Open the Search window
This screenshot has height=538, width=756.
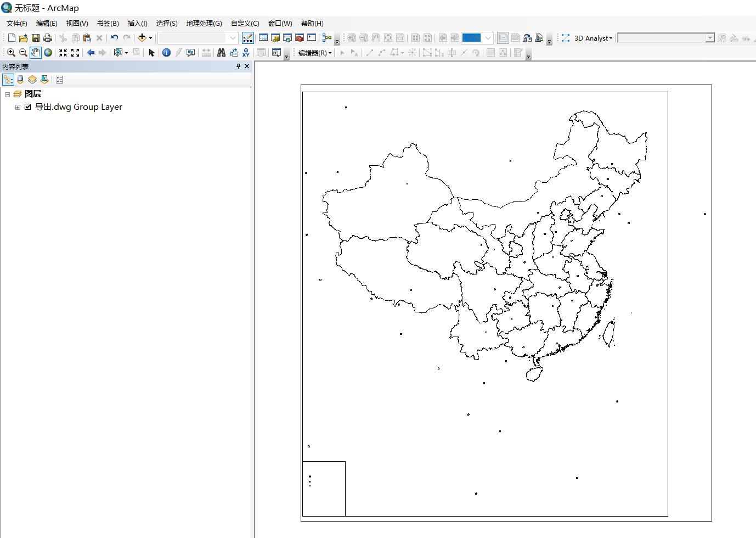click(x=287, y=38)
